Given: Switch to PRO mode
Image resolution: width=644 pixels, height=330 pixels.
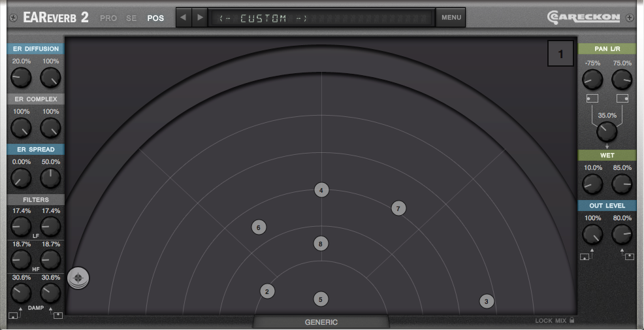Looking at the screenshot, I should point(108,18).
